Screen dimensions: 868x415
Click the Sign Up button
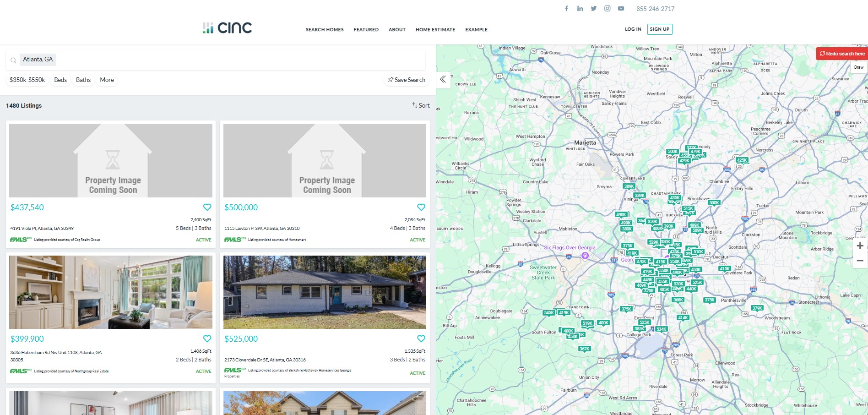click(x=660, y=29)
